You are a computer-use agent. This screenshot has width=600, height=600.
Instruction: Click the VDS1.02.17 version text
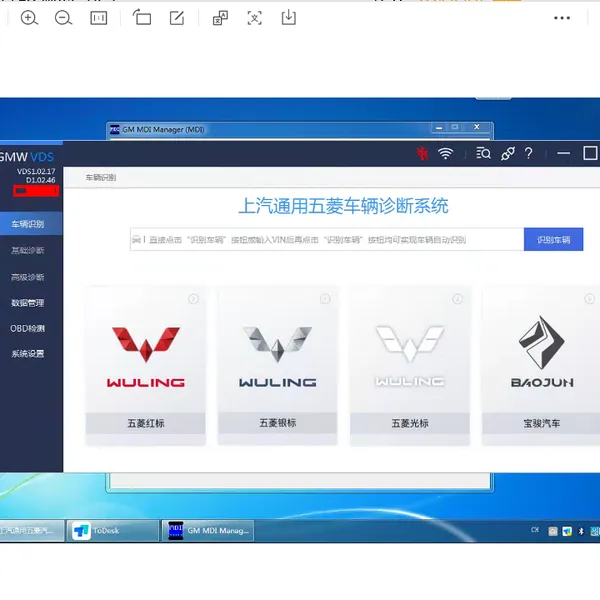(36, 171)
